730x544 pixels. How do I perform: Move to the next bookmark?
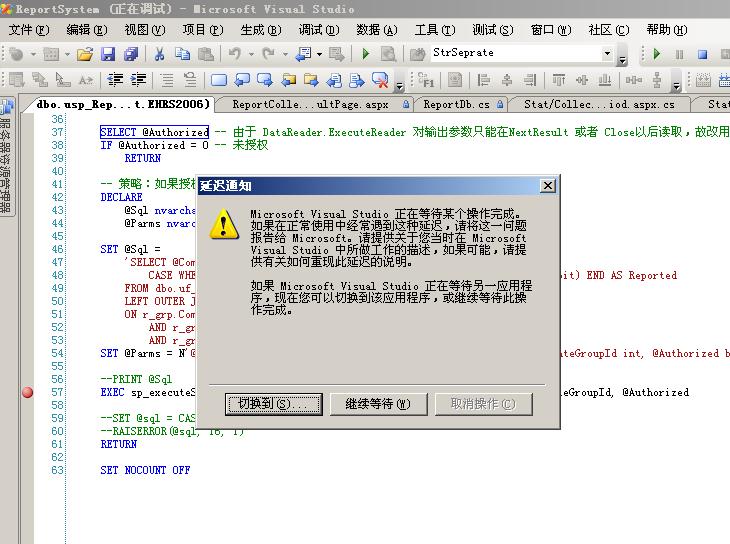point(265,80)
